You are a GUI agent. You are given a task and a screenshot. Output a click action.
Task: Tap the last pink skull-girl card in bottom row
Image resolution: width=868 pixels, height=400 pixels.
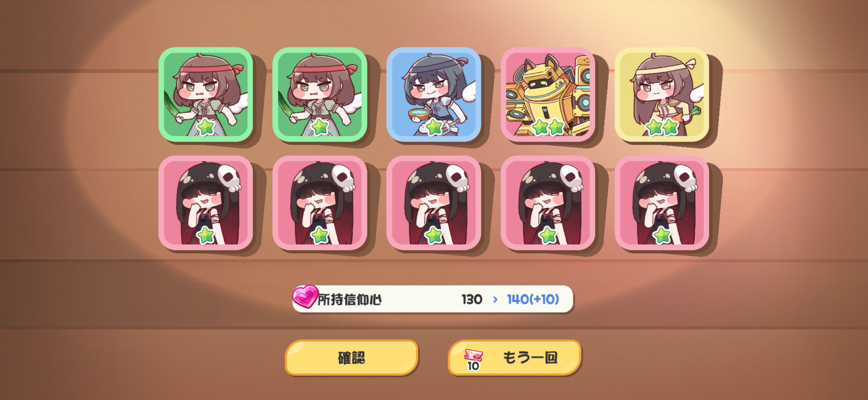pyautogui.click(x=662, y=203)
